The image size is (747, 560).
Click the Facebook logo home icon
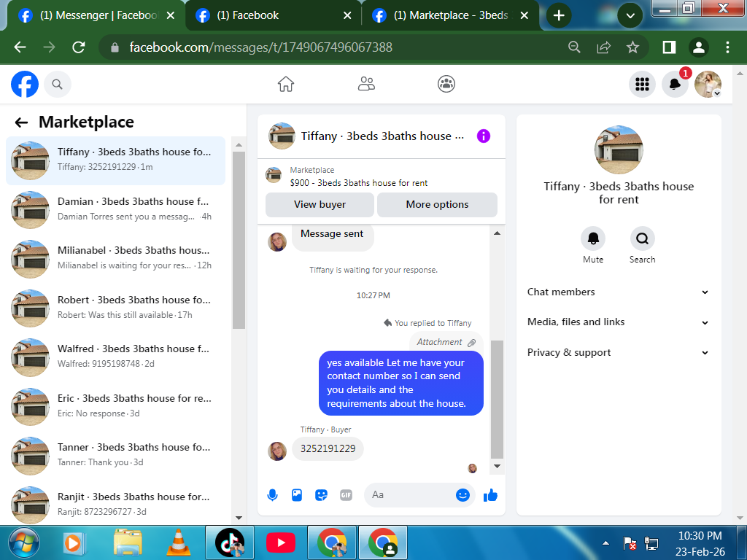25,85
